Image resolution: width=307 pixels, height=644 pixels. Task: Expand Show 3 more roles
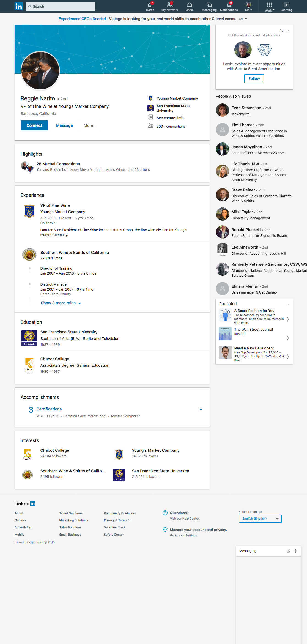(61, 303)
